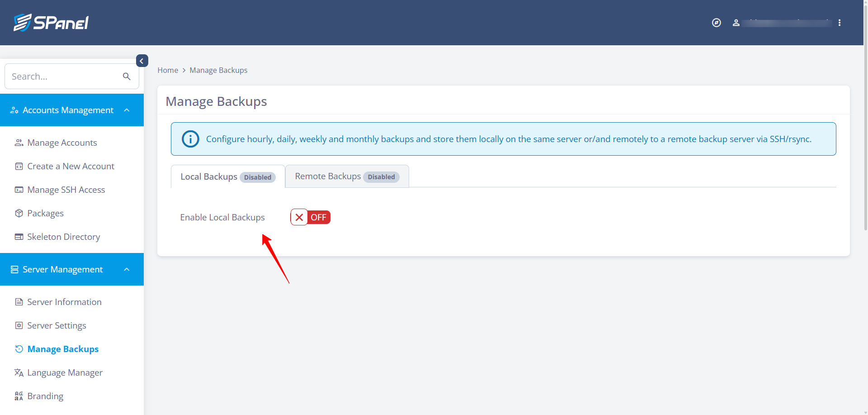Click the Server Management section icon
Screen dimensions: 868x415
[x=14, y=269]
